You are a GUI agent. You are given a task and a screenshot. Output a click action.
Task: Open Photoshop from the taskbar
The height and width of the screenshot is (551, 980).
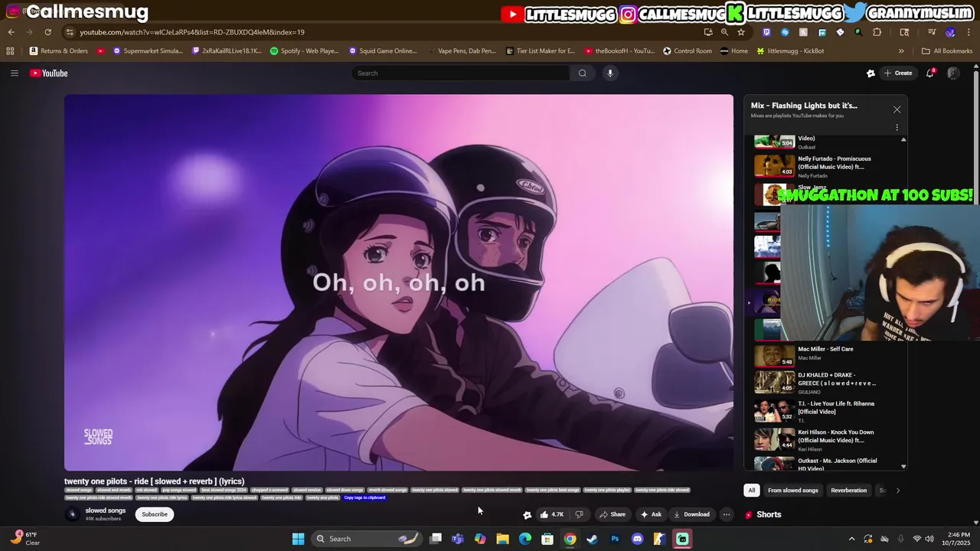coord(615,539)
